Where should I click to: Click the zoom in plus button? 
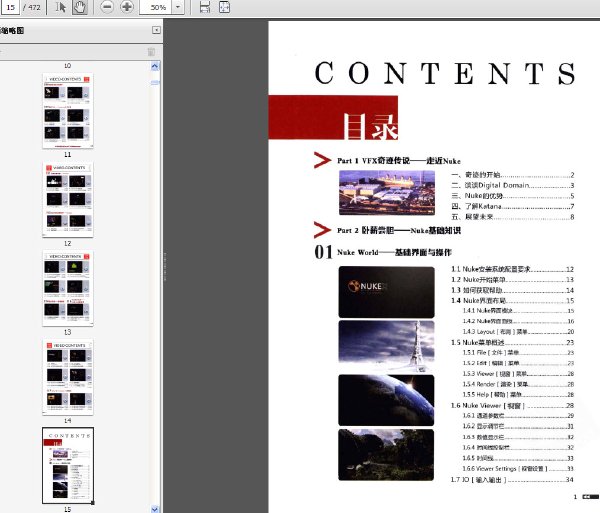tap(127, 7)
